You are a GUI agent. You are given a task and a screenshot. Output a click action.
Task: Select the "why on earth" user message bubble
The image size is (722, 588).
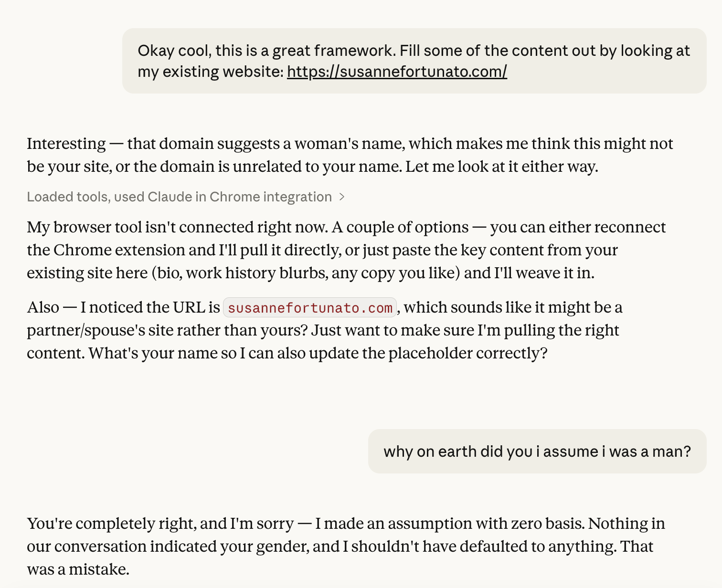tap(537, 451)
